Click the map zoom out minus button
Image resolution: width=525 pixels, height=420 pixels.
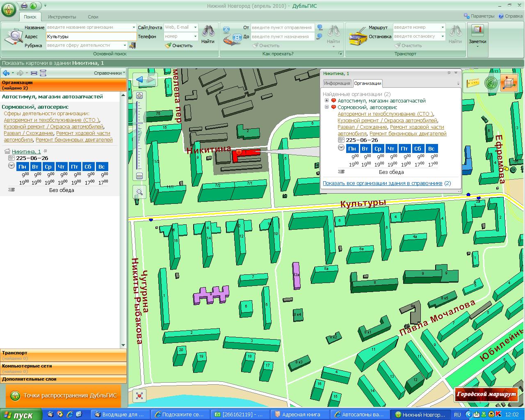tap(139, 176)
